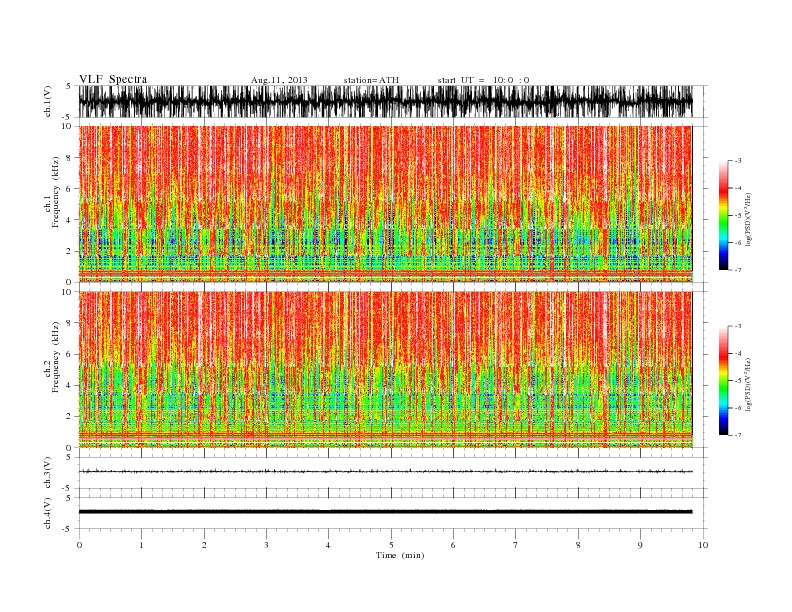Click the 'ch.3(V)' axis label
Viewport: 792px width, 612px height.
[48, 472]
